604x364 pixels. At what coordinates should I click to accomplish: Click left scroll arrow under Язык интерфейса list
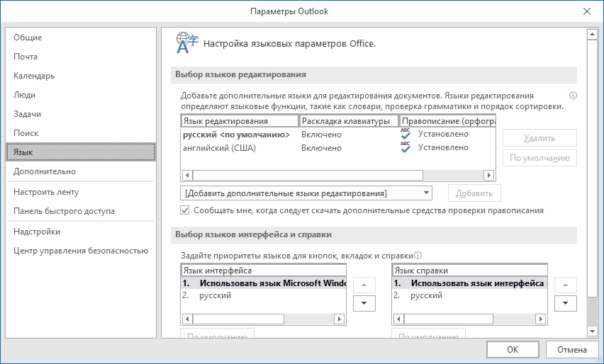tap(188, 319)
